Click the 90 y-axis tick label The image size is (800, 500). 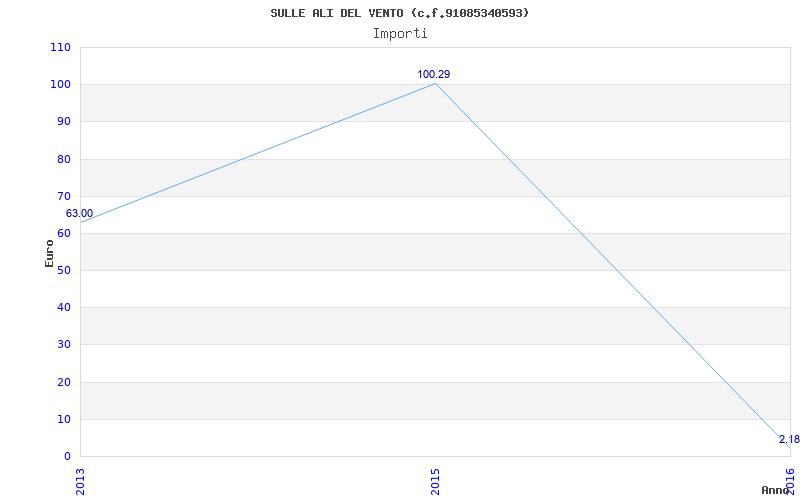pyautogui.click(x=63, y=121)
